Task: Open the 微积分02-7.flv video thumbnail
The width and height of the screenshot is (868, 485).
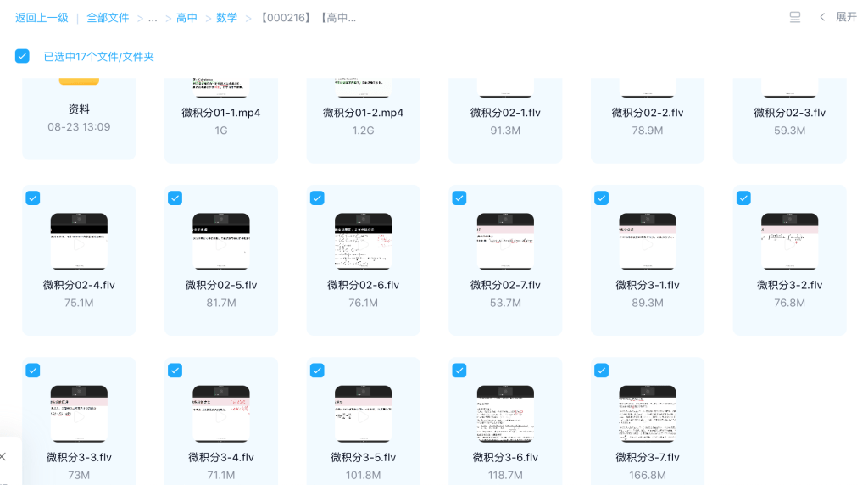Action: pyautogui.click(x=505, y=242)
